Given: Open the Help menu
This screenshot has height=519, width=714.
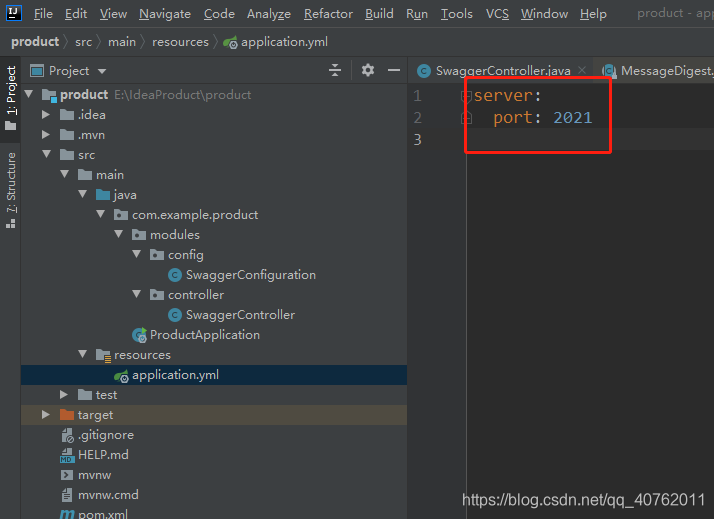Looking at the screenshot, I should 593,14.
